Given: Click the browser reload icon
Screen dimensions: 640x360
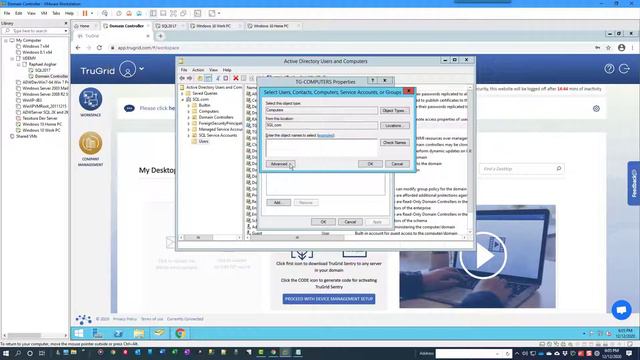Looking at the screenshot, I should tap(99, 48).
